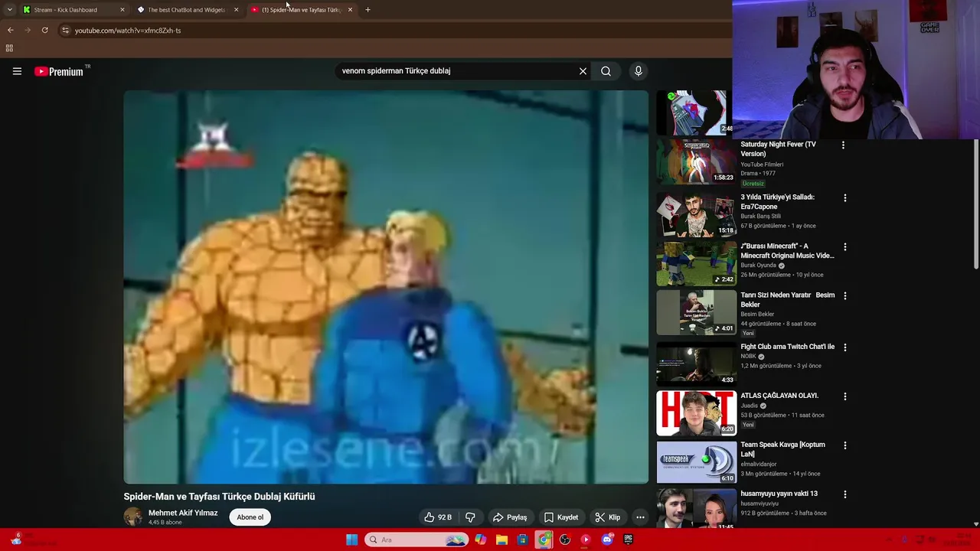Screen dimensions: 980x551
Task: Open Epic Games Launcher from taskbar
Action: [x=628, y=540]
